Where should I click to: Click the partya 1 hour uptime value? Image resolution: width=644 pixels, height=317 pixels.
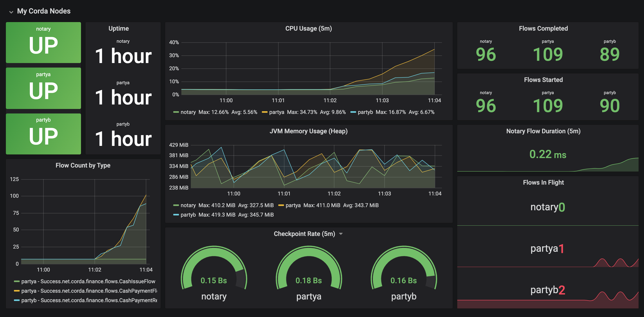(x=123, y=97)
